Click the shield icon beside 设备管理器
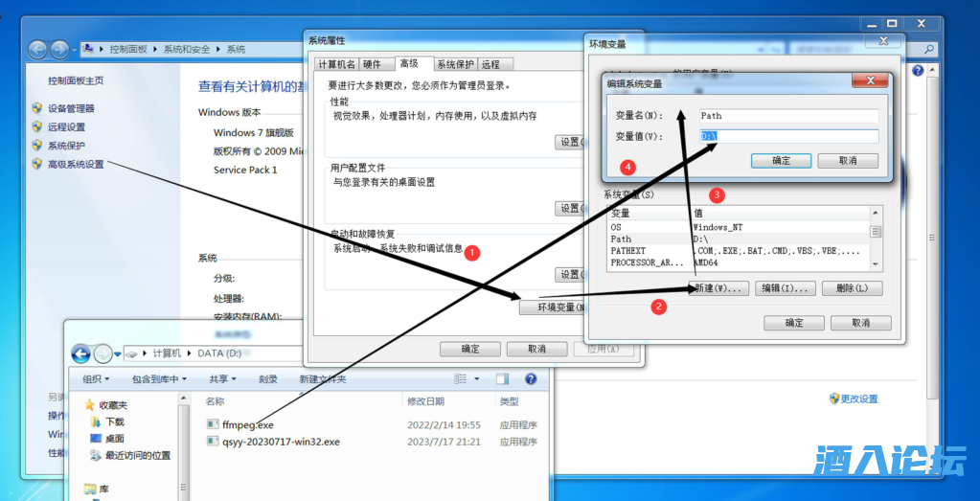The image size is (980, 501). [x=37, y=108]
